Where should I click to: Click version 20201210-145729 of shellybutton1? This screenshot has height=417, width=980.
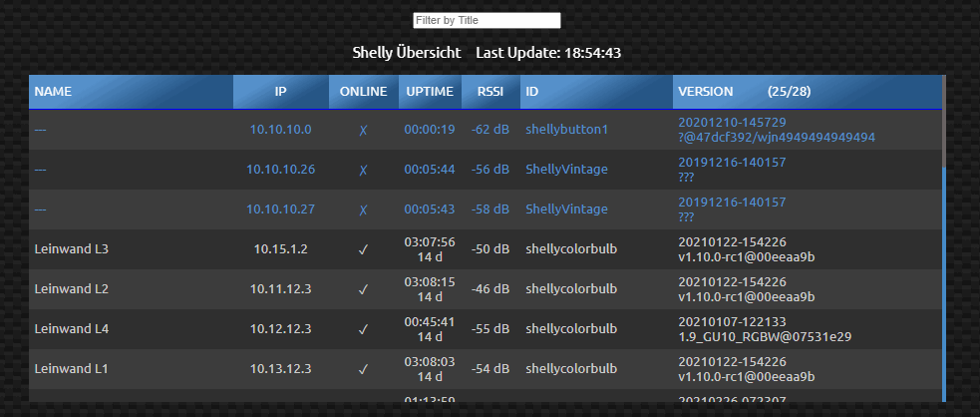click(732, 122)
